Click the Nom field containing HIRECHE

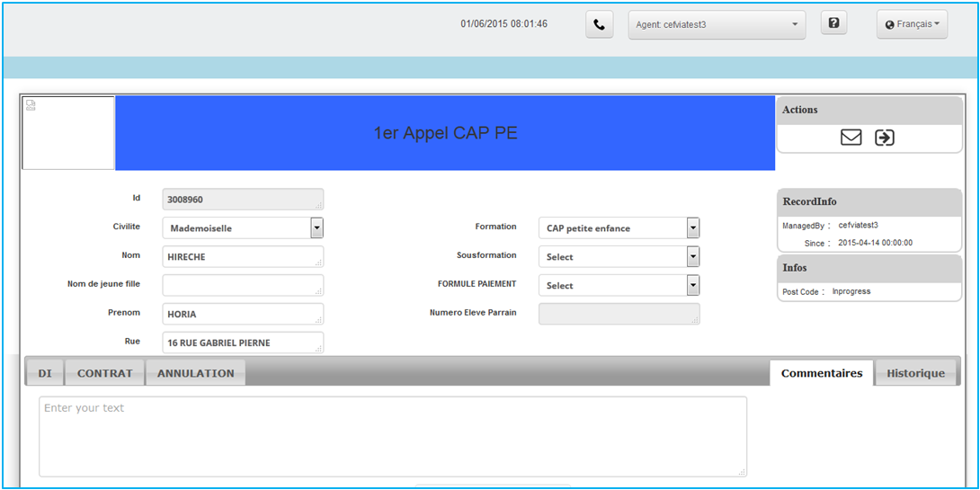coord(242,257)
